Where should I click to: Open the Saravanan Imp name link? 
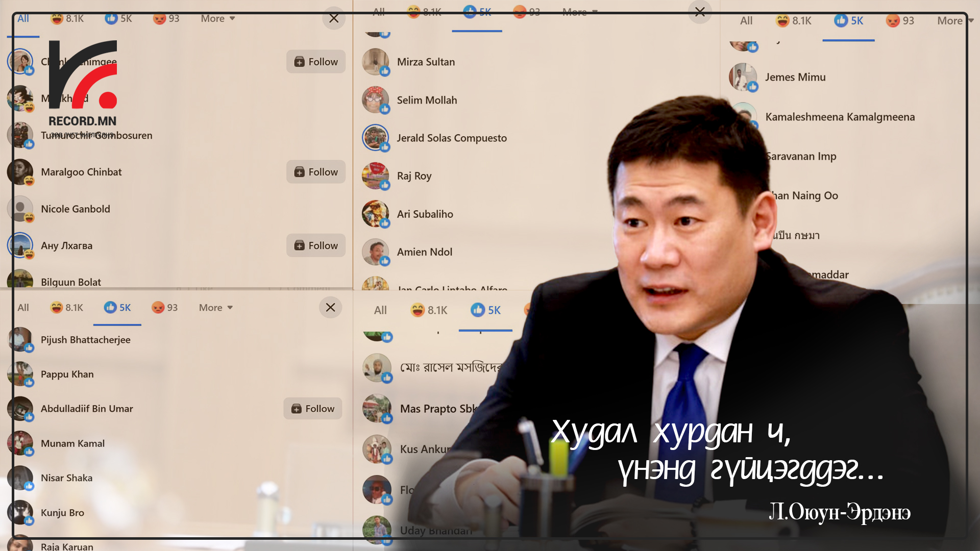[x=801, y=156]
